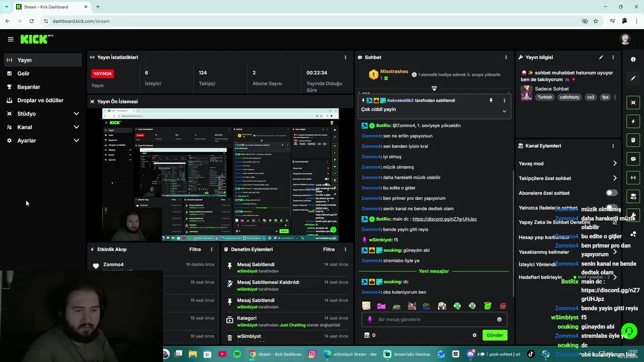The image size is (644, 362).
Task: Toggle stream preview widget icon in right sidebar
Action: coord(633,103)
